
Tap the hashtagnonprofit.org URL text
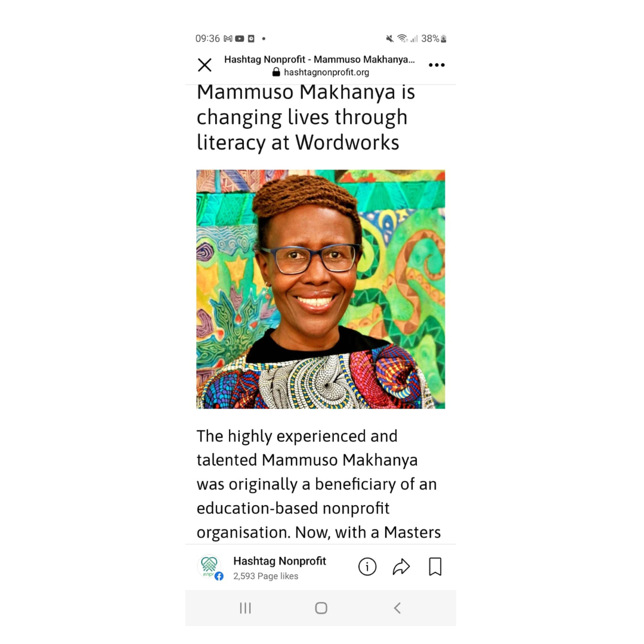point(327,72)
